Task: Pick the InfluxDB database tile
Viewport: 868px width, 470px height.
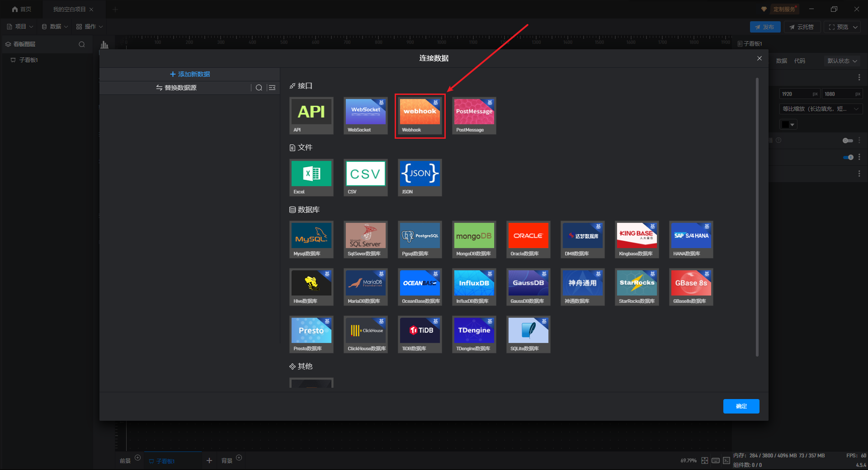Action: click(474, 287)
